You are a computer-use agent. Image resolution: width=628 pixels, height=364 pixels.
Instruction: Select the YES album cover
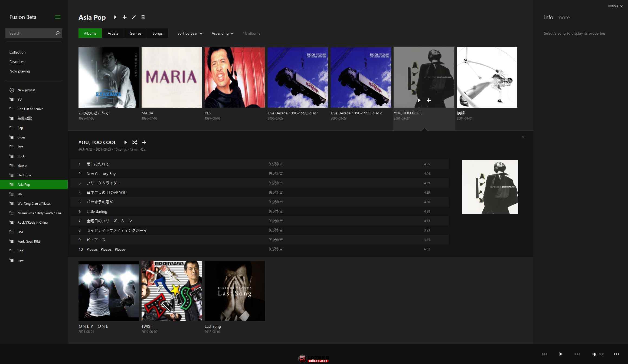(x=235, y=77)
